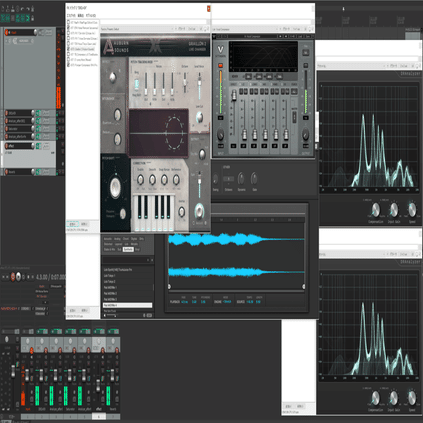Click the Dry/Wet knob in Graillon output section
Viewport: 423px width, 423px height.
pos(202,154)
